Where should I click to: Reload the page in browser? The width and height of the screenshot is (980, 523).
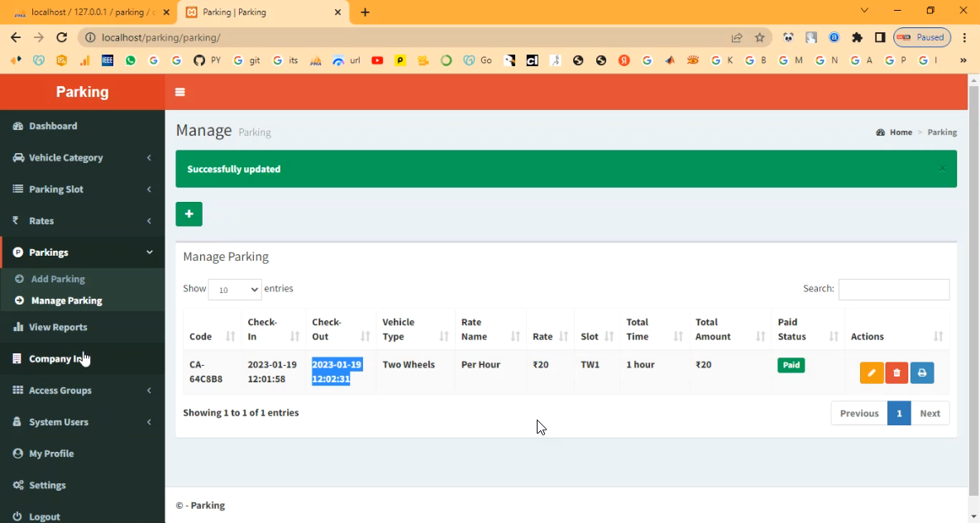click(61, 37)
